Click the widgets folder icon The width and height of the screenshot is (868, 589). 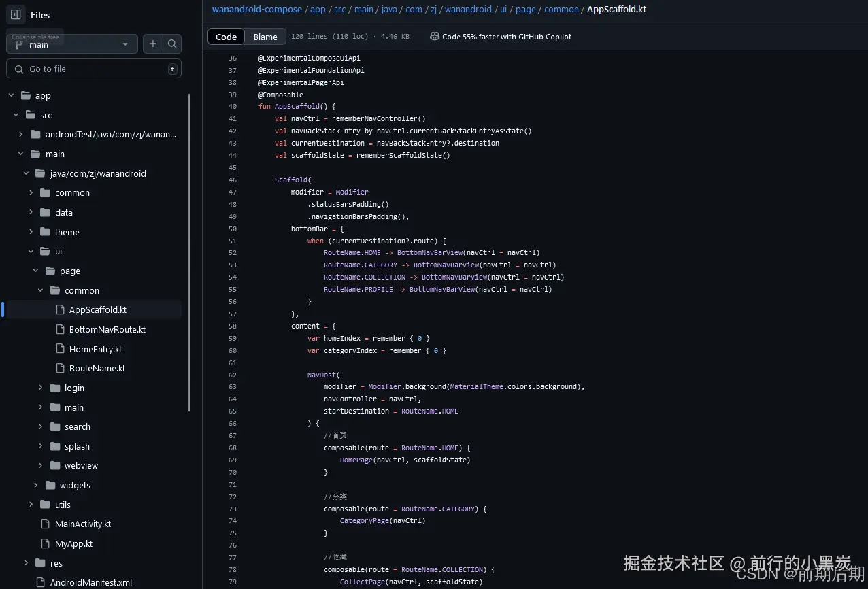click(50, 485)
